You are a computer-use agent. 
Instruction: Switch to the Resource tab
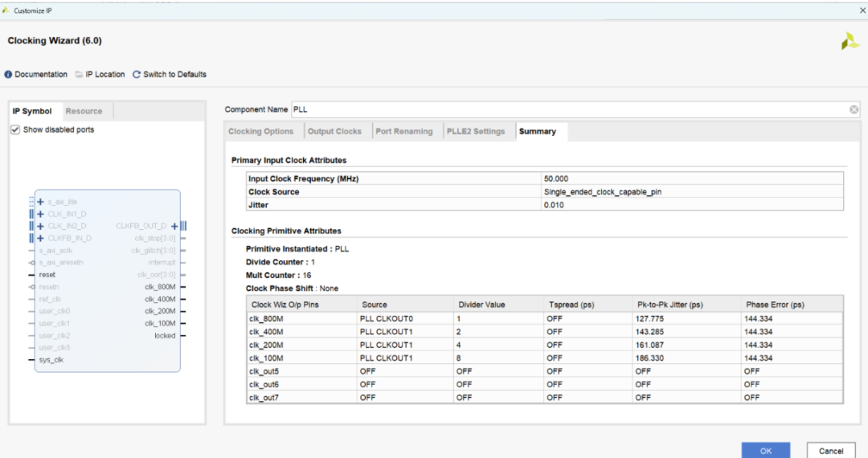(84, 111)
